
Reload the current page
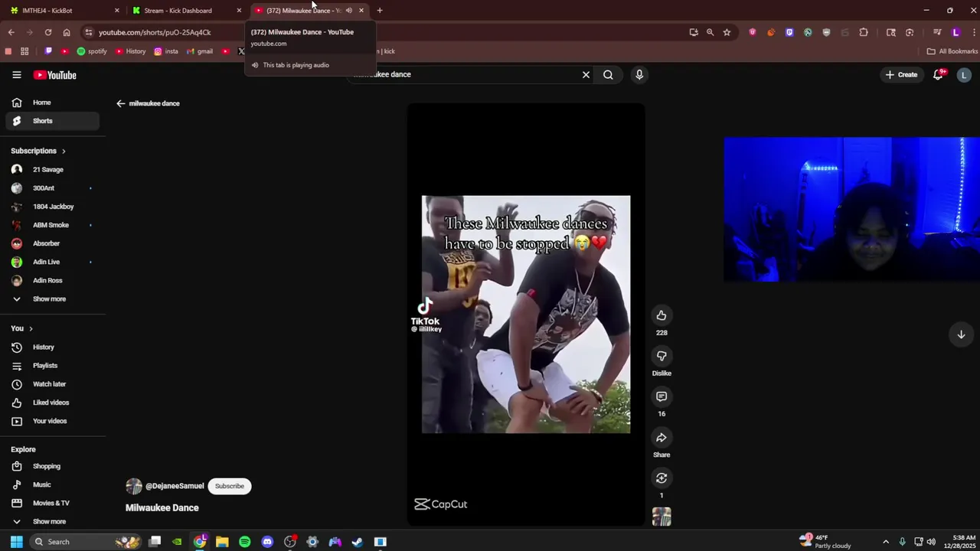pos(48,32)
